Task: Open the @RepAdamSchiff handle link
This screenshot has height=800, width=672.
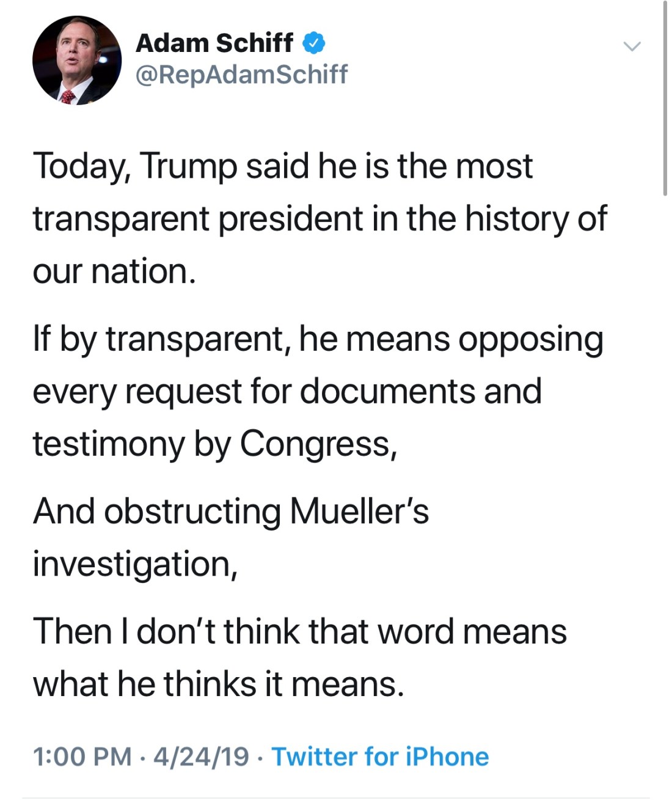Action: [241, 74]
